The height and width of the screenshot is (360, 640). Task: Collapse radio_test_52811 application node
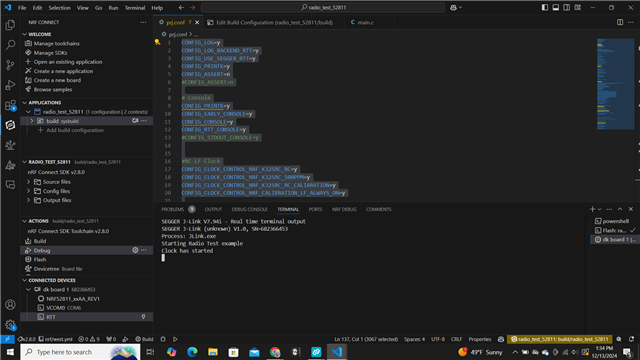(x=28, y=112)
